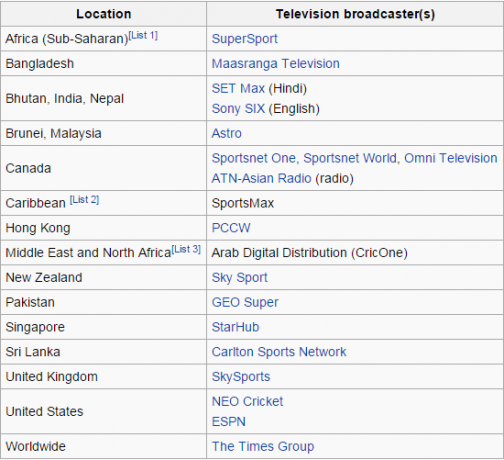Click the Television broadcaster(s) column header
Viewport: 504px width, 460px height.
[x=355, y=14]
